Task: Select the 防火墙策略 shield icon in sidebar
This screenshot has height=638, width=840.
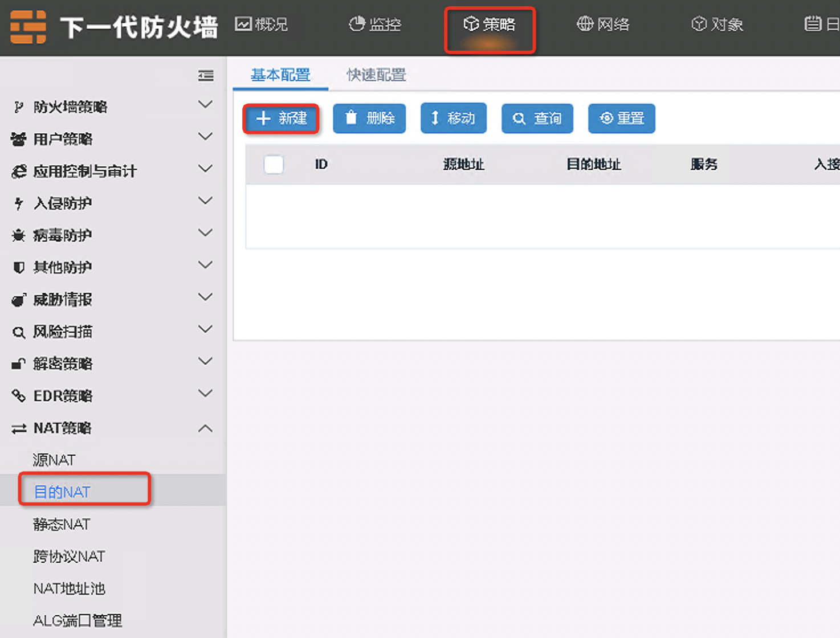Action: click(17, 107)
